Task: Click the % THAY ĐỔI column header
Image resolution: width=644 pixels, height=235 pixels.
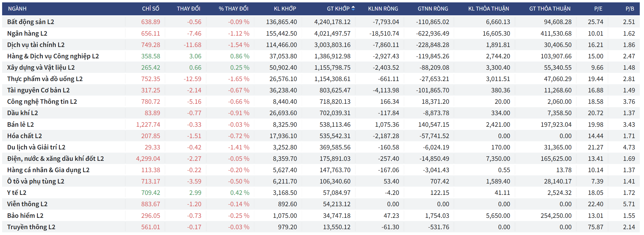Action: tap(233, 9)
